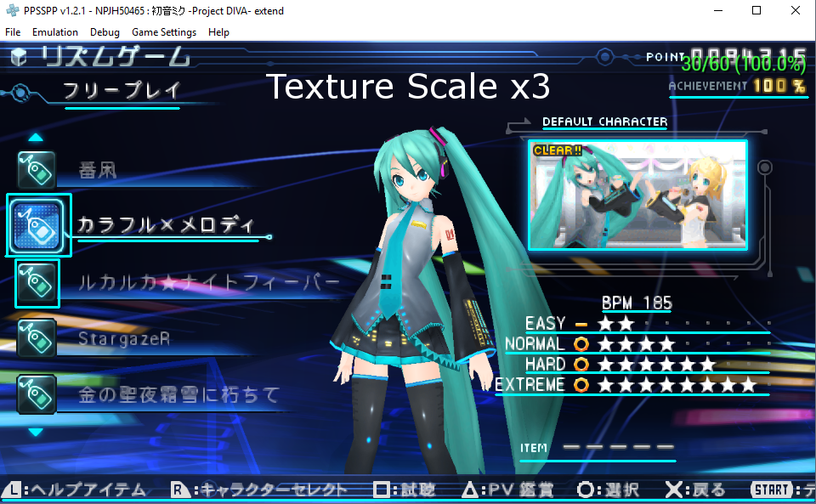Click the StargazeR song tag icon
This screenshot has height=504, width=816.
pos(37,338)
